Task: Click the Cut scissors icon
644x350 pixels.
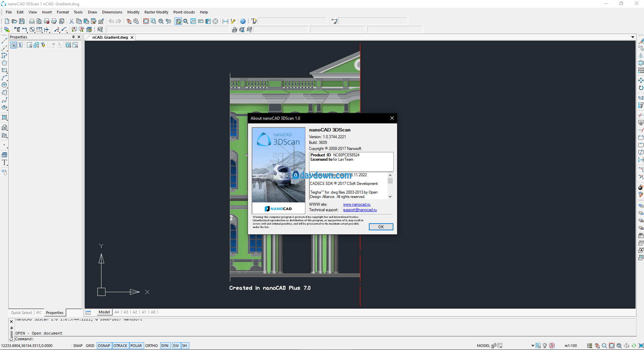Action: (x=72, y=21)
